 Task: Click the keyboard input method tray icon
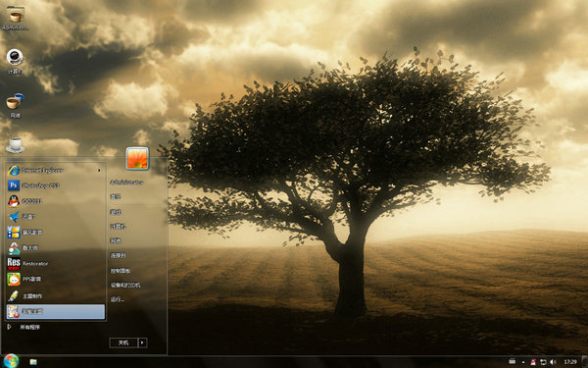513,361
